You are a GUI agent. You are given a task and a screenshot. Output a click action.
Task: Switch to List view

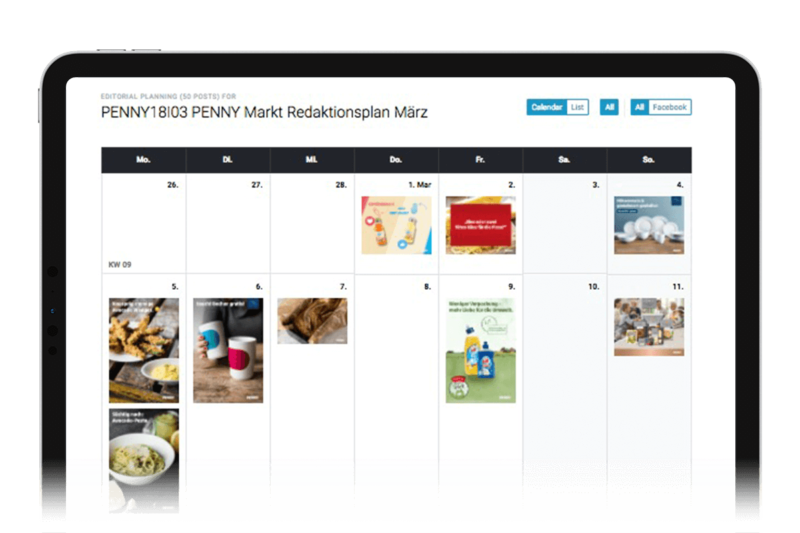(x=578, y=107)
